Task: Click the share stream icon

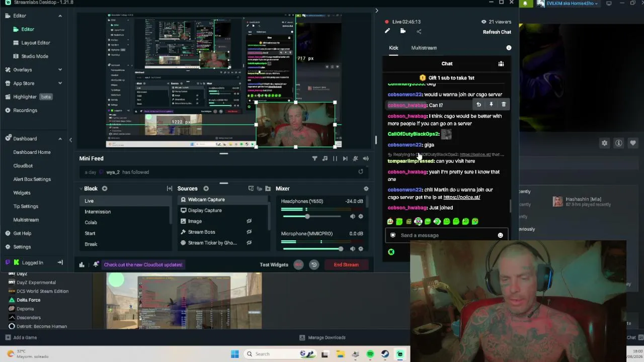Action: click(x=419, y=31)
